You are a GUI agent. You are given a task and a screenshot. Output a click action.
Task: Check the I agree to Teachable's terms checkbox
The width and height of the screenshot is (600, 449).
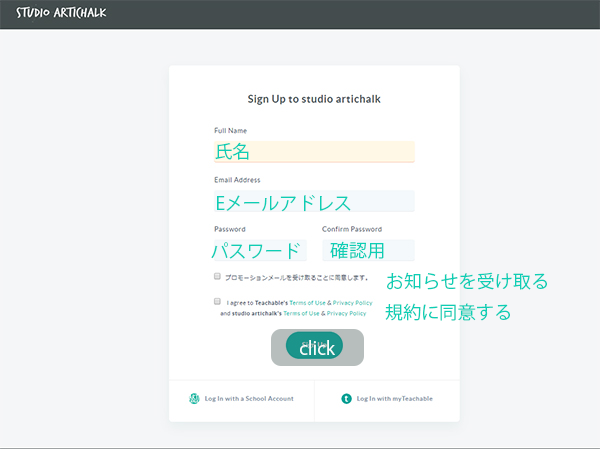[217, 301]
